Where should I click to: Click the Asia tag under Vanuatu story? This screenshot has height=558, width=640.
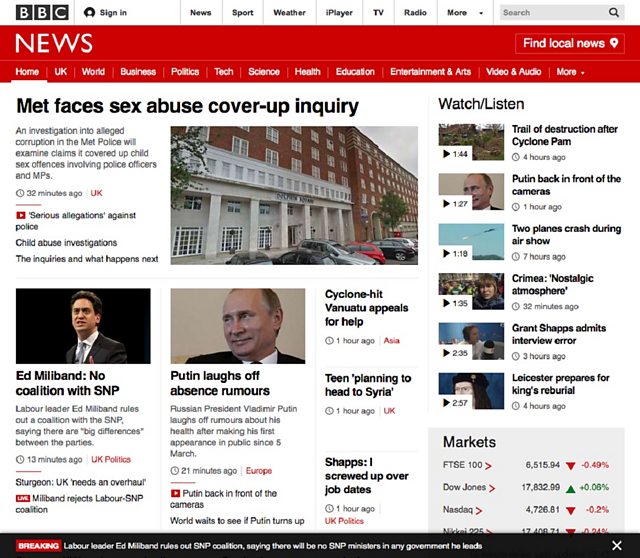[x=391, y=340]
